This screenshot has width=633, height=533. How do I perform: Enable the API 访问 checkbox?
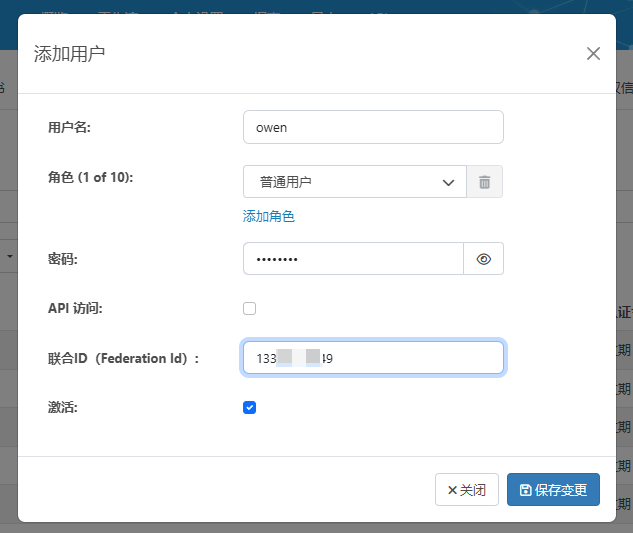250,308
